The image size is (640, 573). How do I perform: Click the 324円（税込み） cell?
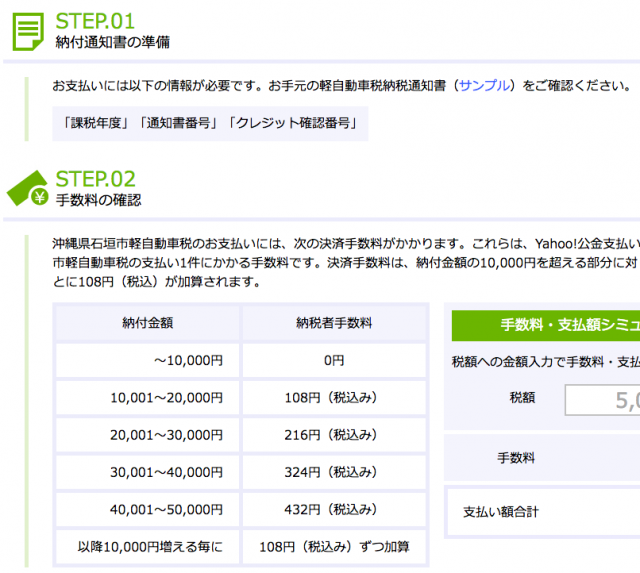click(334, 472)
